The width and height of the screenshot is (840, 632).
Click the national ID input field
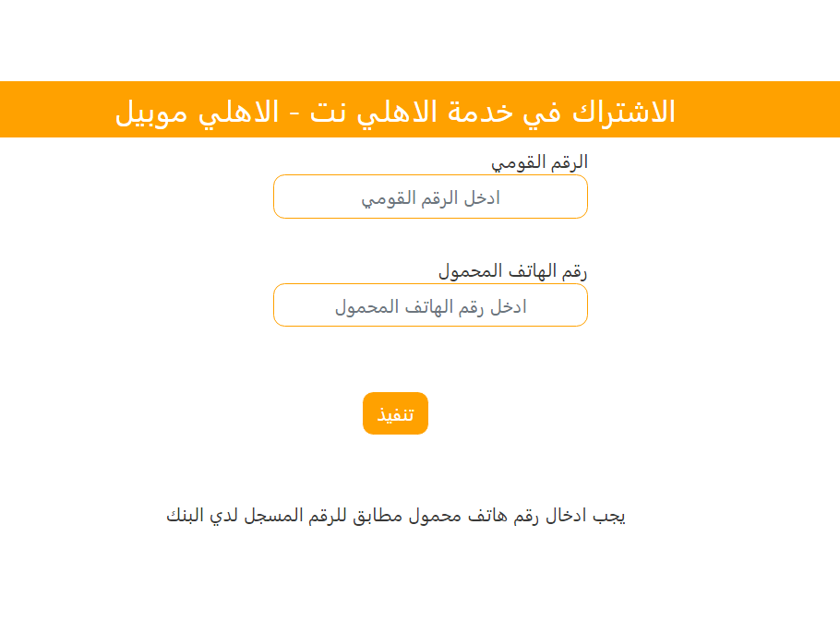tap(430, 197)
